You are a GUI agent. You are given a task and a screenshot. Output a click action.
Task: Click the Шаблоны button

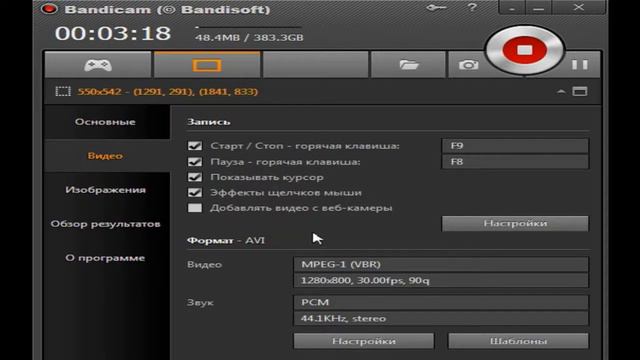pos(518,341)
